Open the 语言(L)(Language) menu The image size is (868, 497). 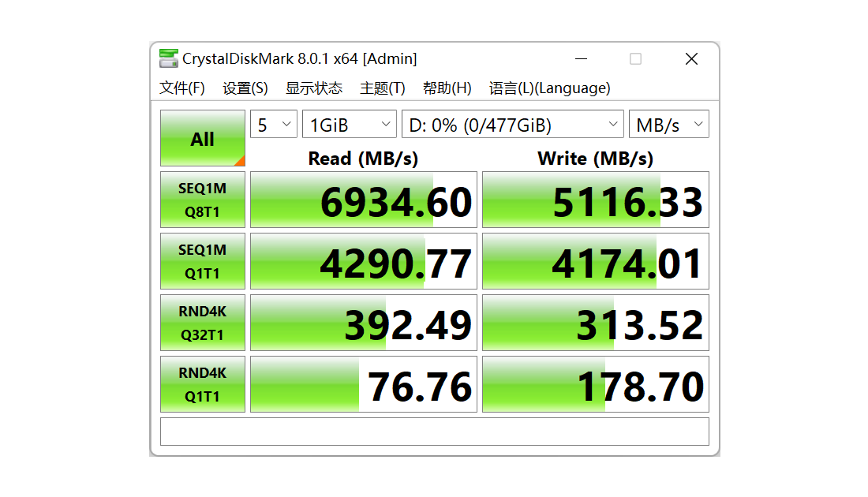[x=550, y=88]
